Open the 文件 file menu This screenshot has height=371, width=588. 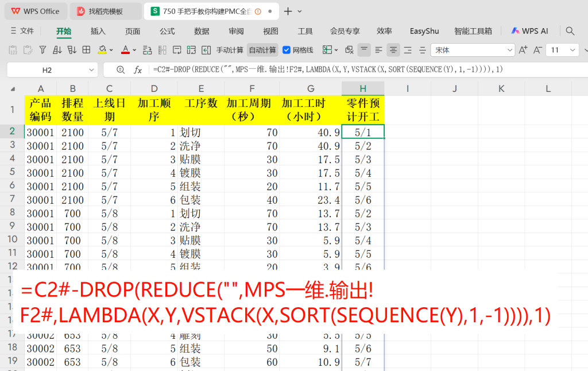(x=22, y=31)
